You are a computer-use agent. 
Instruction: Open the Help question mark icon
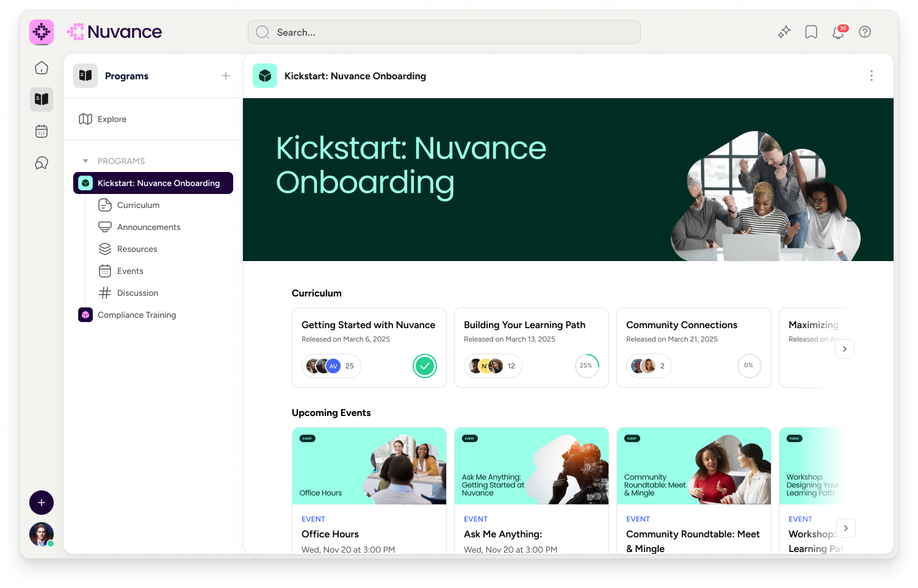coord(865,32)
